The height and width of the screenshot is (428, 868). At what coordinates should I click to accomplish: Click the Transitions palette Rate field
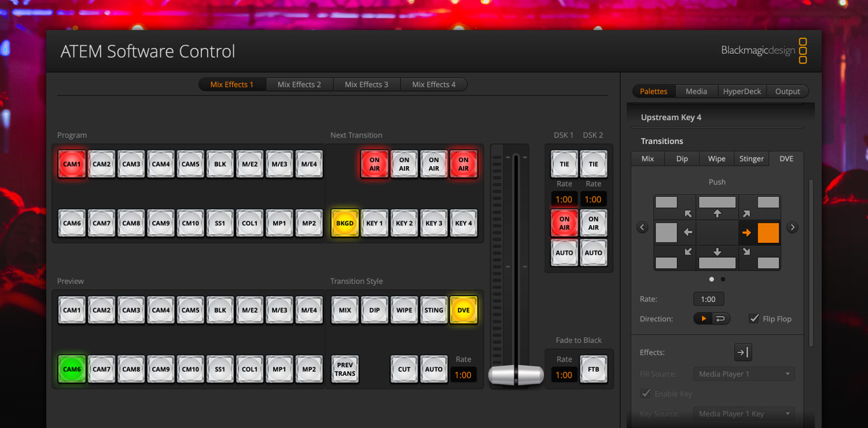(x=708, y=299)
